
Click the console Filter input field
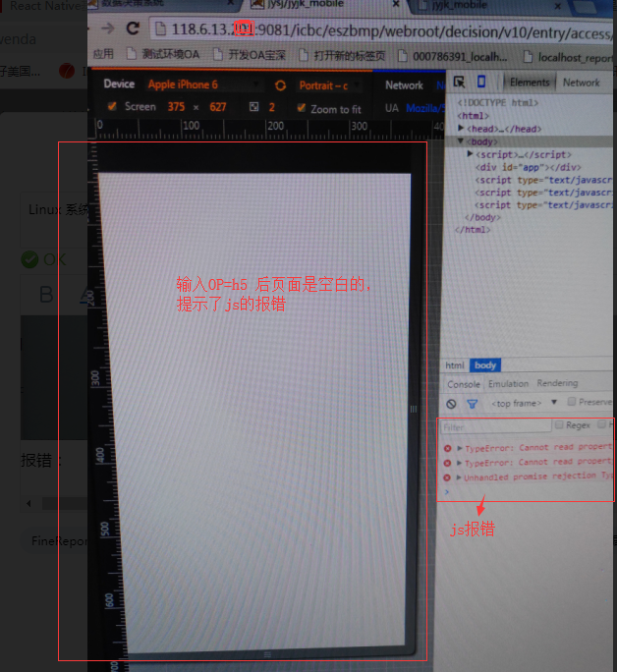496,426
